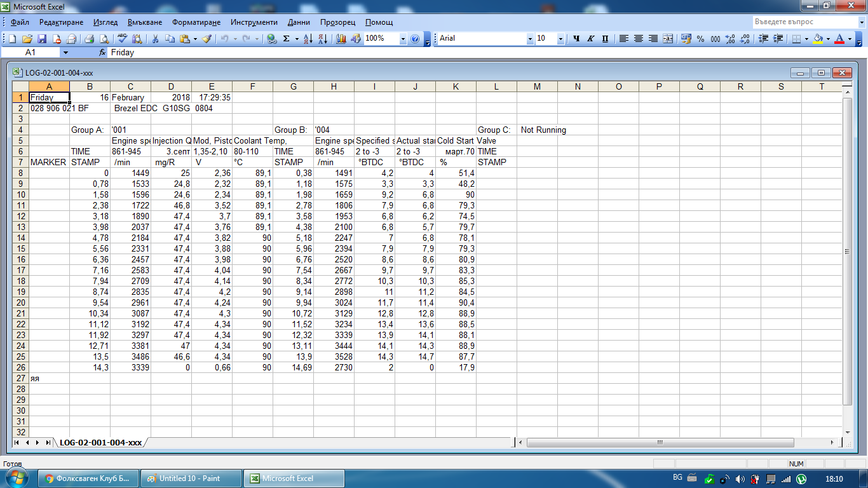The image size is (868, 488).
Task: Launch the Chart Wizard icon
Action: pos(341,39)
